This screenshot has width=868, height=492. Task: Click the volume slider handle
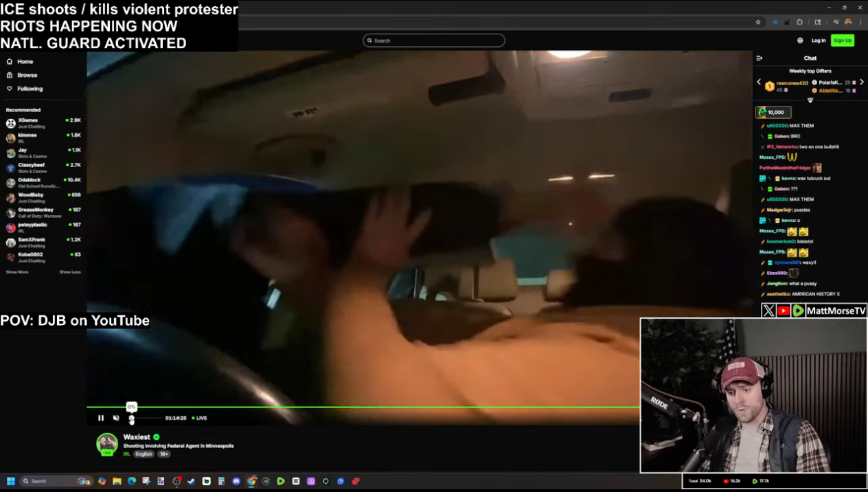(x=132, y=418)
